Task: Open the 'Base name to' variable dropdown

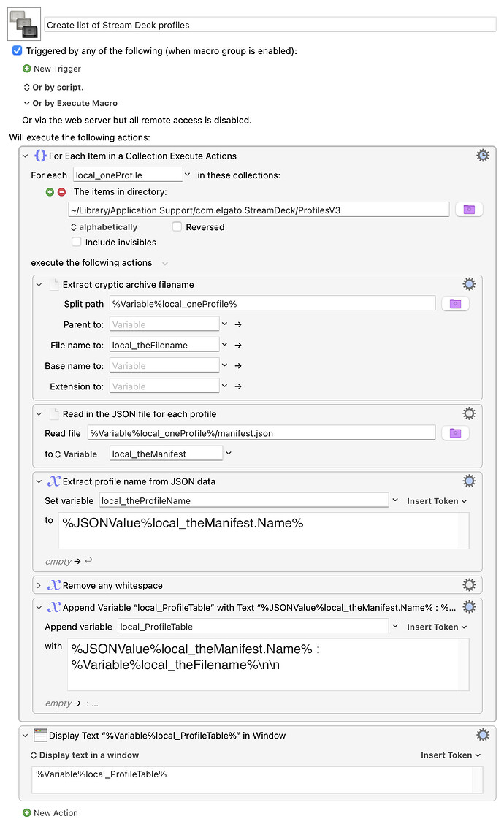Action: [224, 365]
